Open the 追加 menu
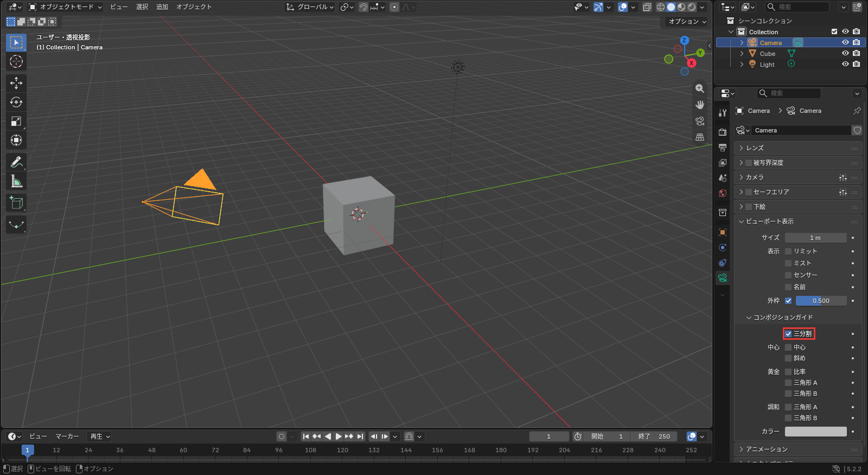Viewport: 868px width, 475px height. (x=162, y=7)
